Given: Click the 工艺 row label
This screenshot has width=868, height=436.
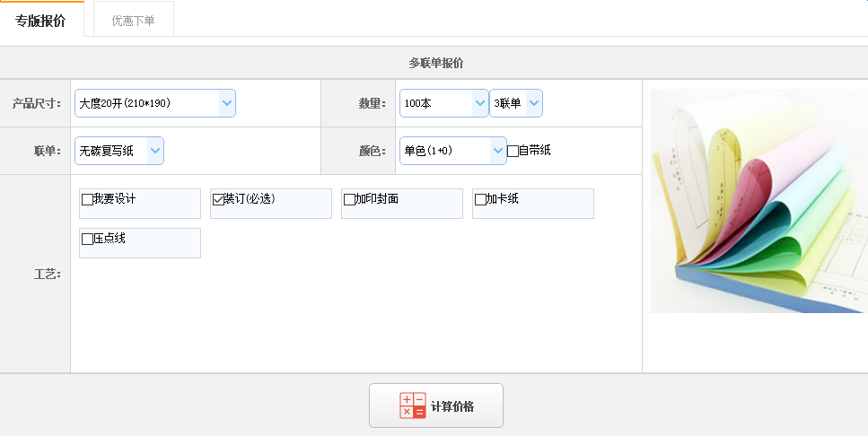Looking at the screenshot, I should coord(47,274).
